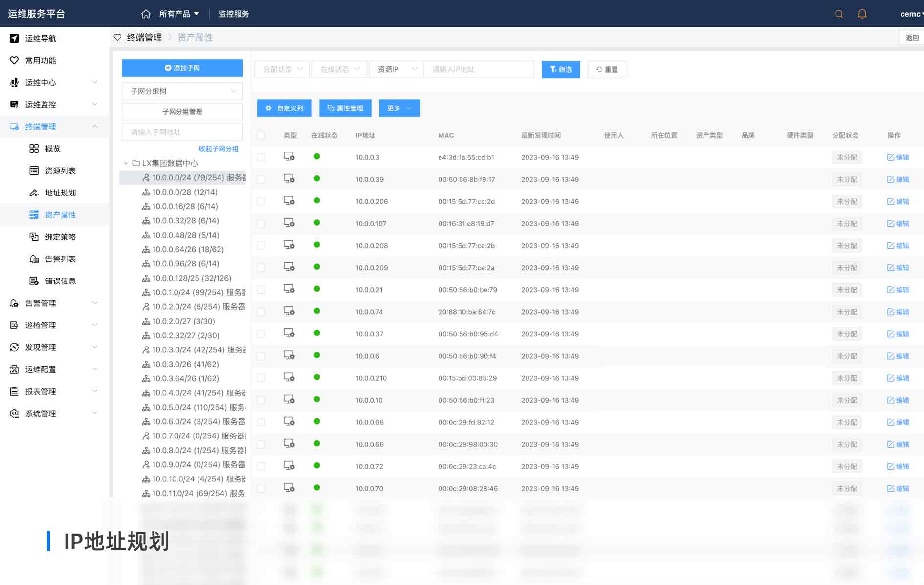Check the row for 10.0.0.3

[x=261, y=157]
